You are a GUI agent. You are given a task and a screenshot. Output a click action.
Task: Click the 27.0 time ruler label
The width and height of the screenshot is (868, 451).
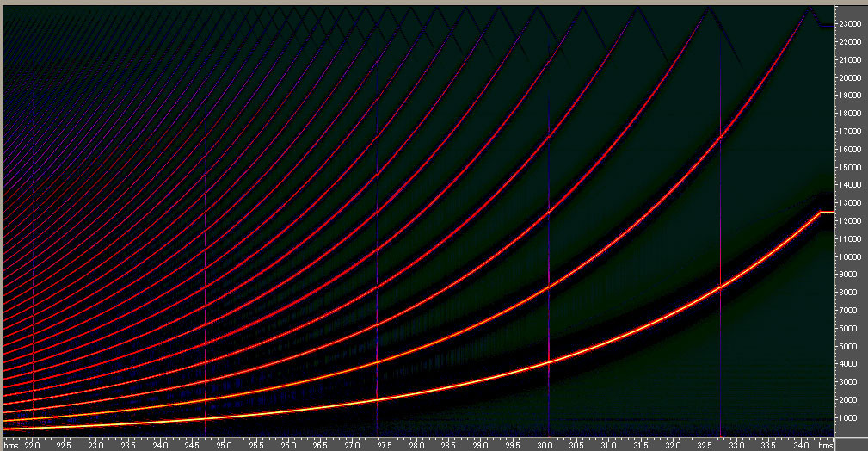click(352, 445)
